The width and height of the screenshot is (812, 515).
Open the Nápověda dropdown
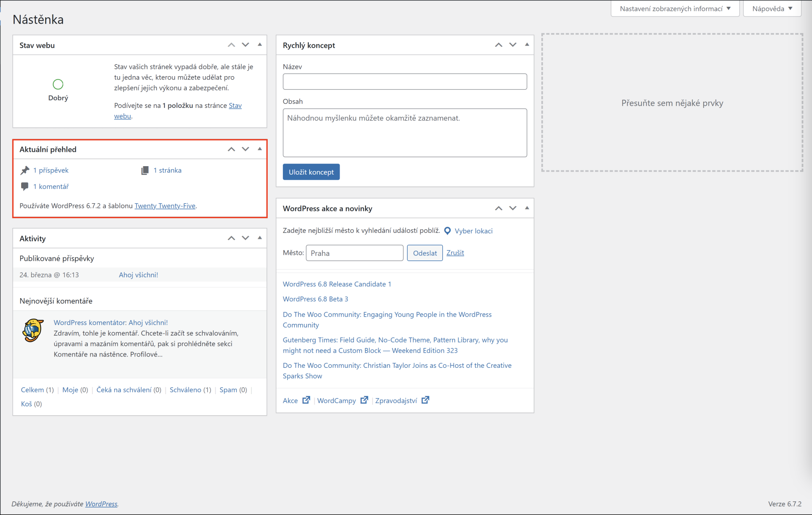[772, 8]
